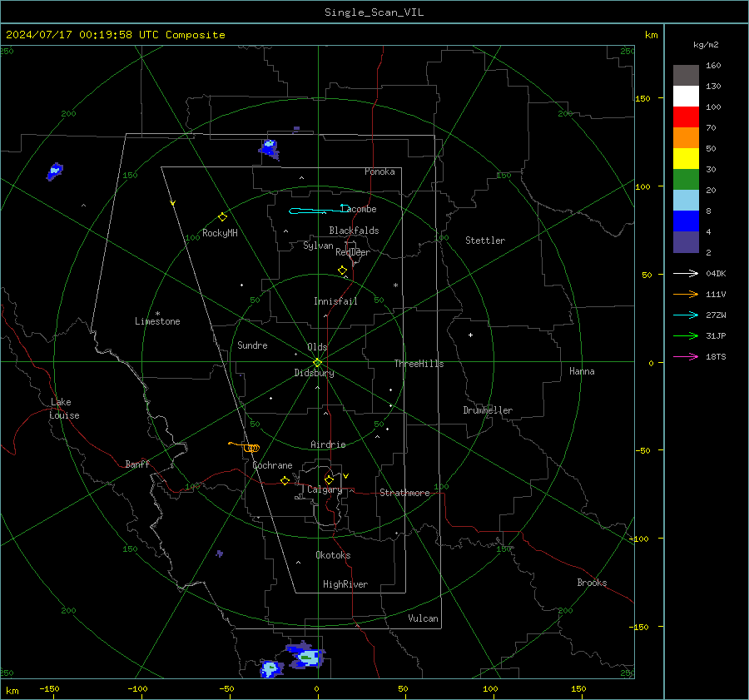The width and height of the screenshot is (749, 700).
Task: Click the blue radar echo in the far northwest
Action: click(x=55, y=171)
